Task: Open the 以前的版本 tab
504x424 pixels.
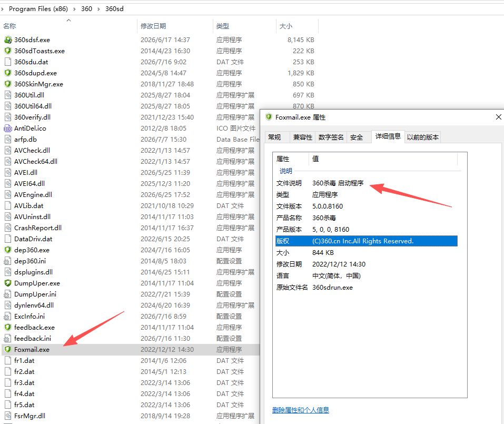Action: click(423, 137)
